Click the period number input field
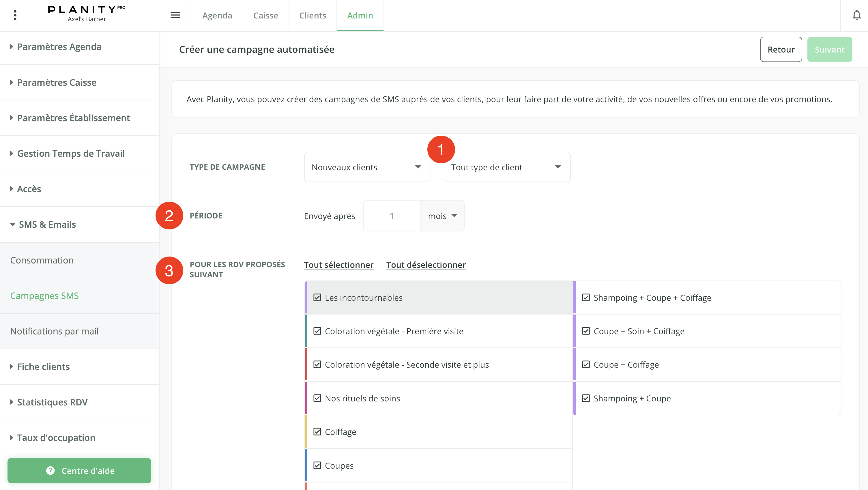The image size is (868, 490). click(392, 216)
